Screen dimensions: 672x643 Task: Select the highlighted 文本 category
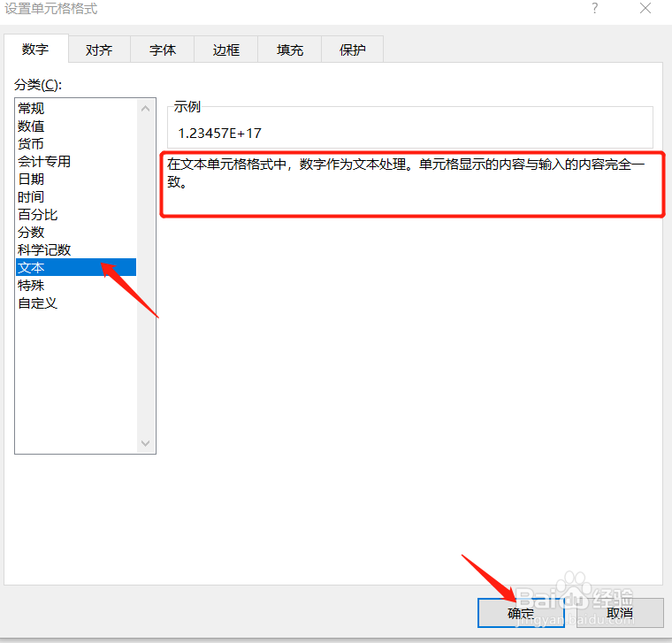point(76,267)
